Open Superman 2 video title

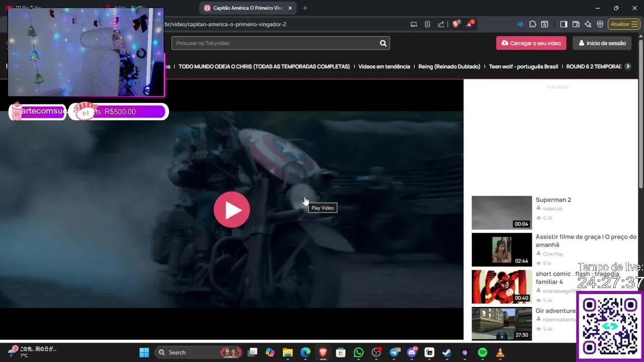(553, 200)
